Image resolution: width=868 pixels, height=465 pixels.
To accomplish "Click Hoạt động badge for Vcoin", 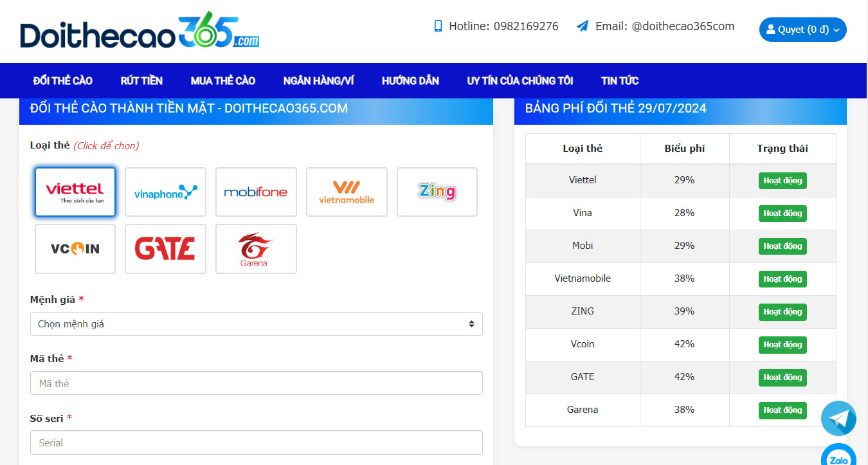I will coord(782,345).
